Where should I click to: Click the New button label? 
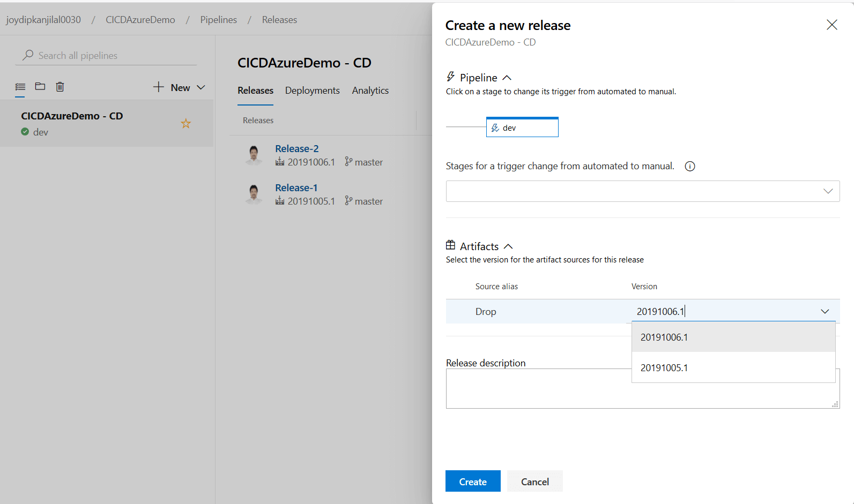point(180,87)
